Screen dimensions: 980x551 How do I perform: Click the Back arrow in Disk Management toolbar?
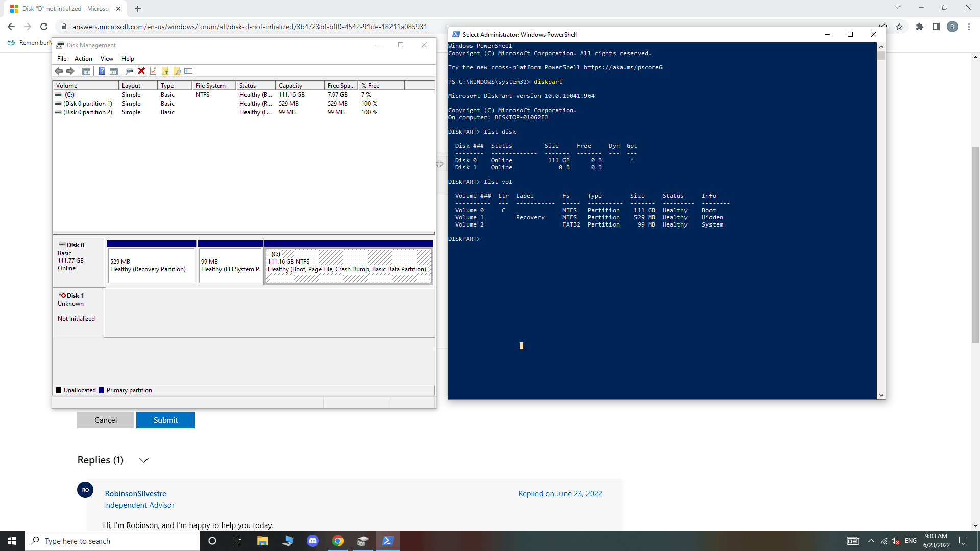tap(59, 71)
